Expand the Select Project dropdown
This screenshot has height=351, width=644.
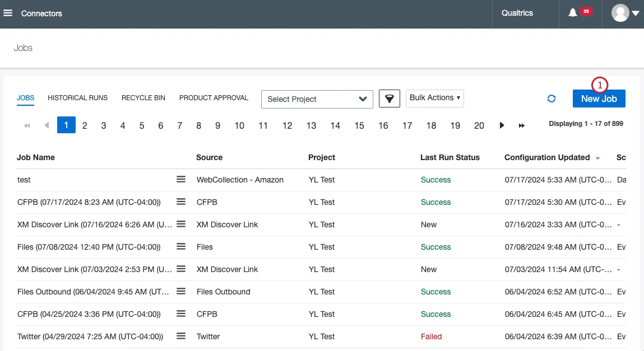(317, 99)
